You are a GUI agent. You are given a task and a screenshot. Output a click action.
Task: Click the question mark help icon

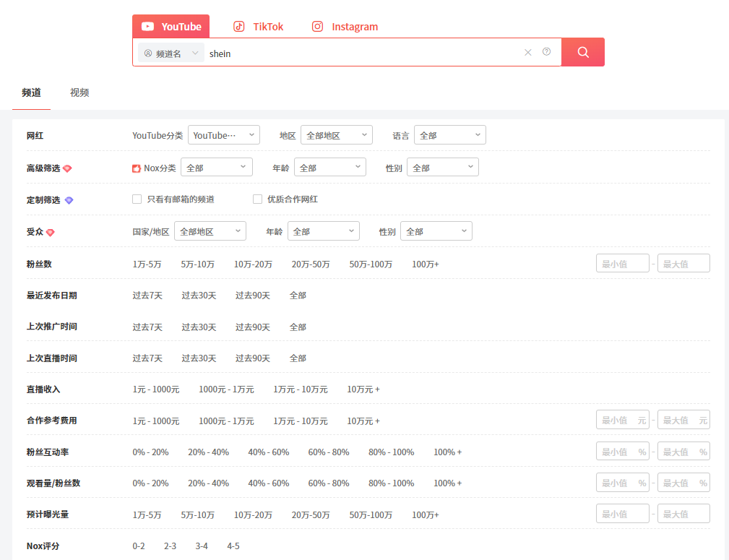[x=546, y=52]
